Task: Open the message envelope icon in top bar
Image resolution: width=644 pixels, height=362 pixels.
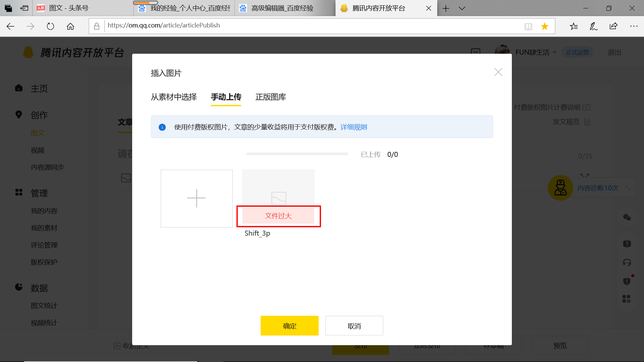Action: point(475,52)
